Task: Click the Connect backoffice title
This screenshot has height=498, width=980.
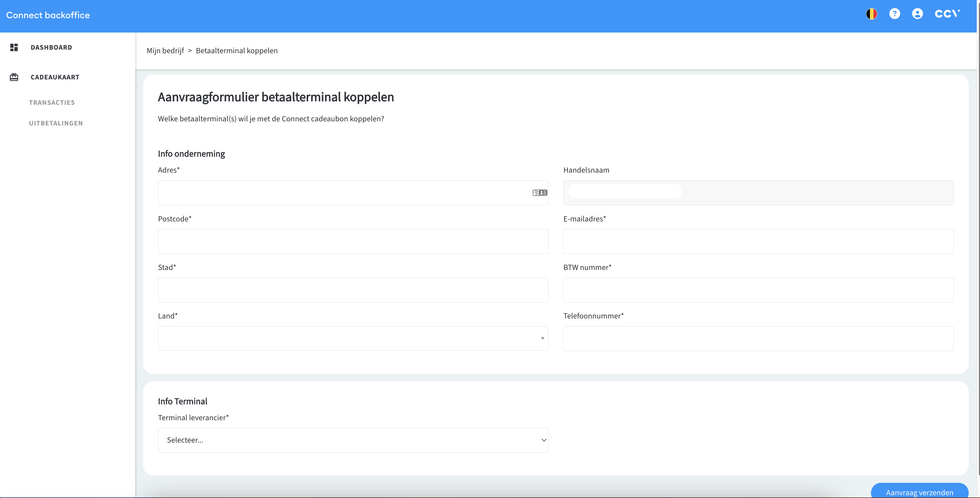Action: click(48, 15)
